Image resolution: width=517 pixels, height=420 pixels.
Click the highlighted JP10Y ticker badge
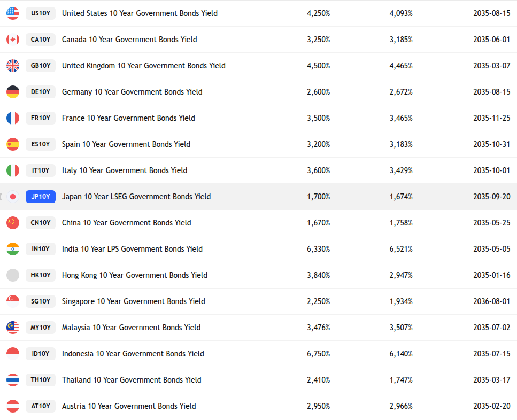[41, 197]
